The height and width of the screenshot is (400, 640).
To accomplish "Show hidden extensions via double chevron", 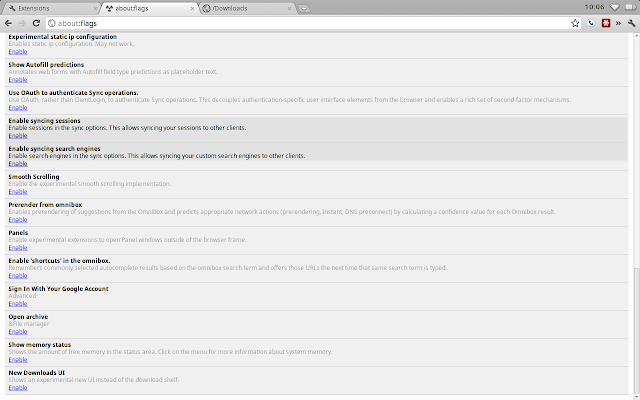I will [618, 23].
